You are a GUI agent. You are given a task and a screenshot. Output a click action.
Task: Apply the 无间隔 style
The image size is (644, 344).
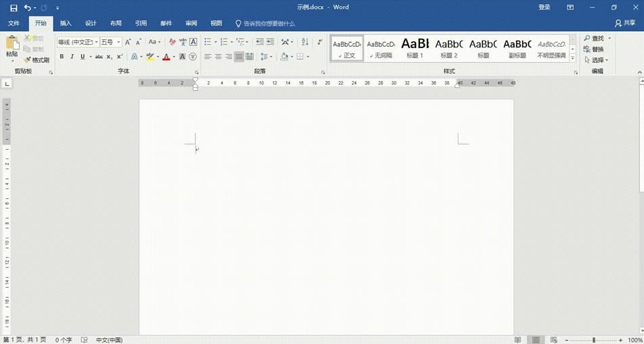pos(381,47)
